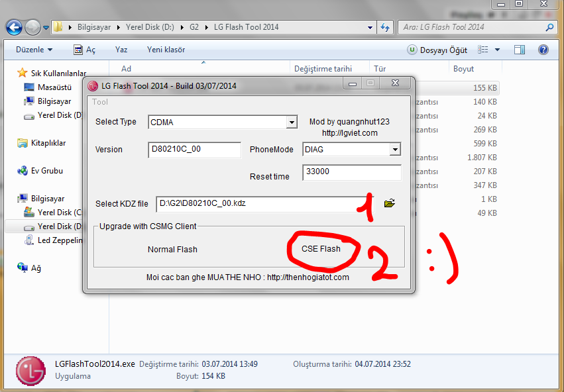Toggle the preview pane button

click(520, 50)
